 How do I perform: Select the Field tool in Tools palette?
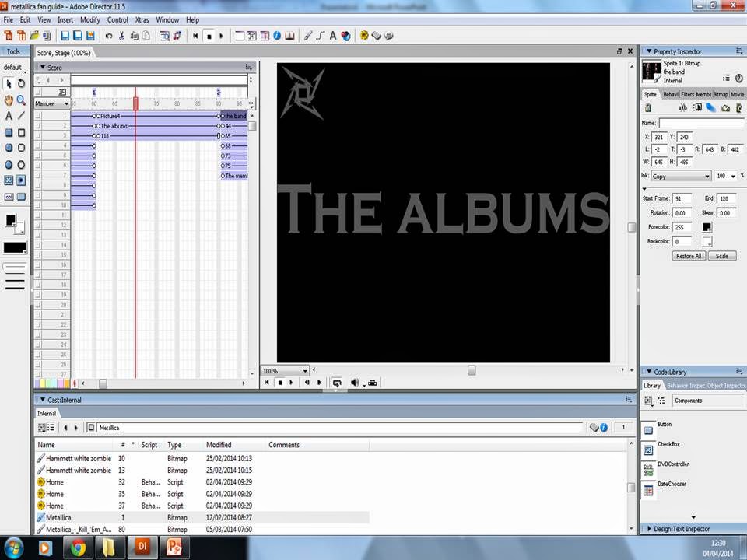9,197
